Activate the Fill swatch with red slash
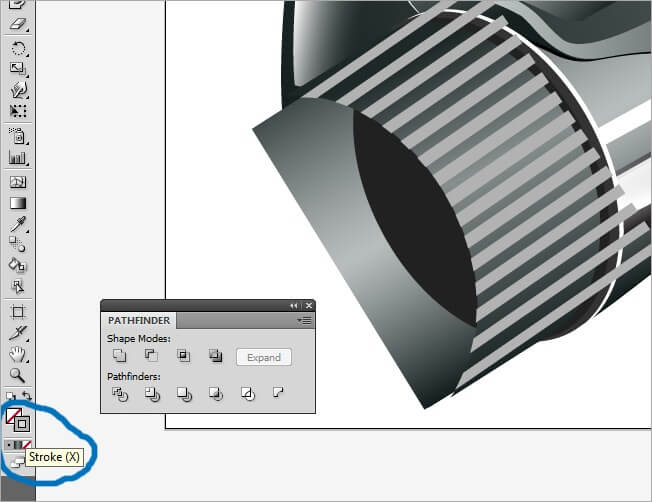The image size is (652, 502). coord(13,415)
